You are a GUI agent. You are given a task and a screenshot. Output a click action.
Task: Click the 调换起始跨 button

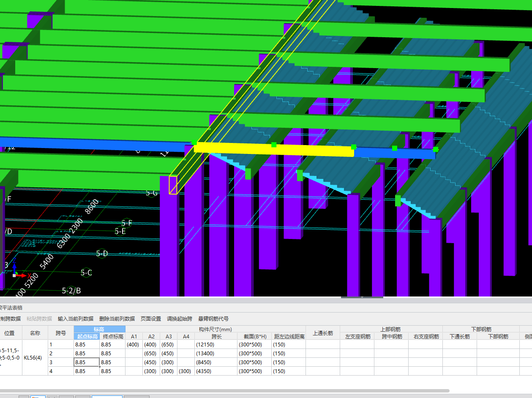coord(180,318)
